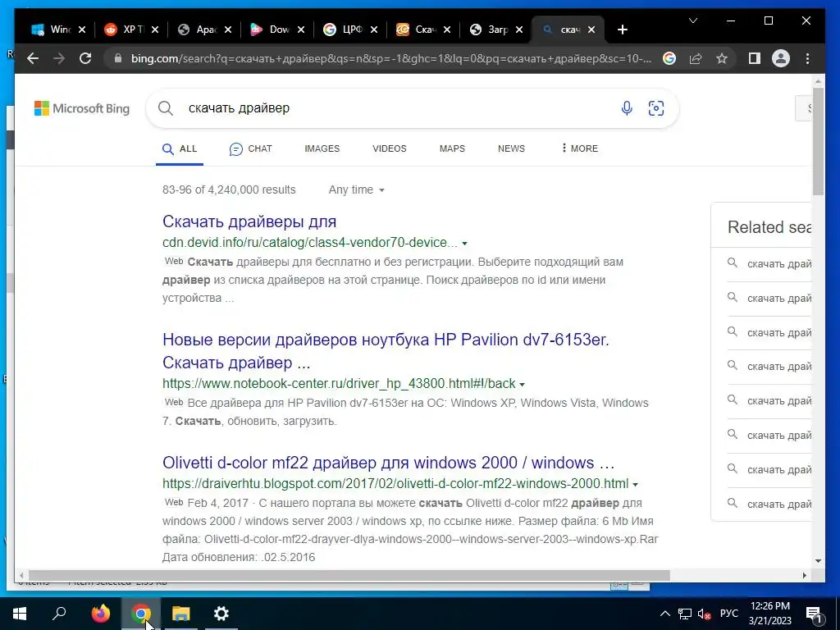Open the MORE search categories menu
The height and width of the screenshot is (630, 840).
click(579, 148)
